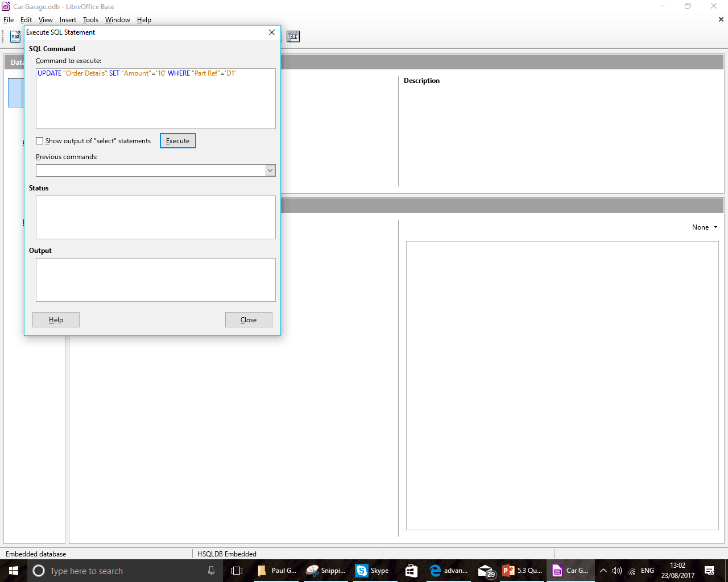Open the volume control icon
This screenshot has height=582, width=728.
tap(617, 571)
